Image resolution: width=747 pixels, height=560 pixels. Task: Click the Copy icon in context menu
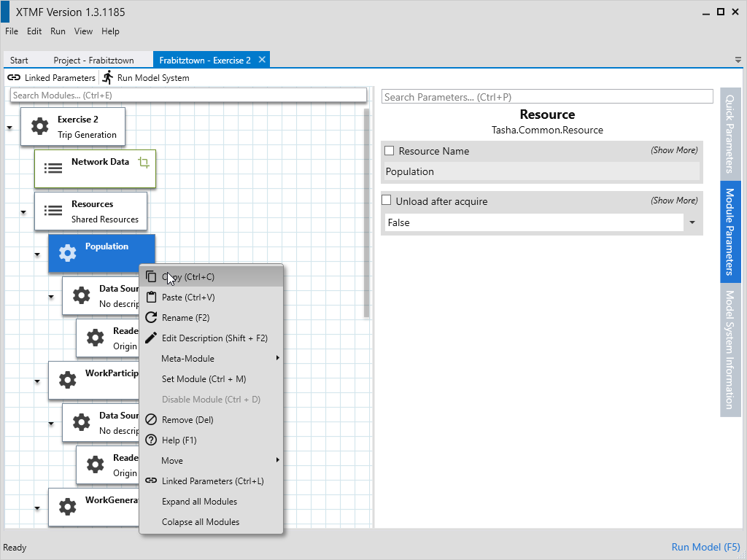[151, 276]
